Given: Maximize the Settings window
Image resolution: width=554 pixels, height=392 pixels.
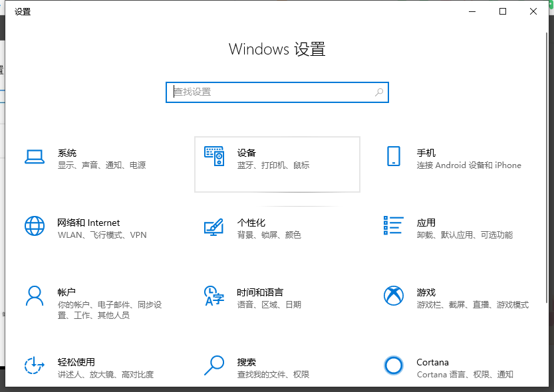Looking at the screenshot, I should pyautogui.click(x=503, y=11).
